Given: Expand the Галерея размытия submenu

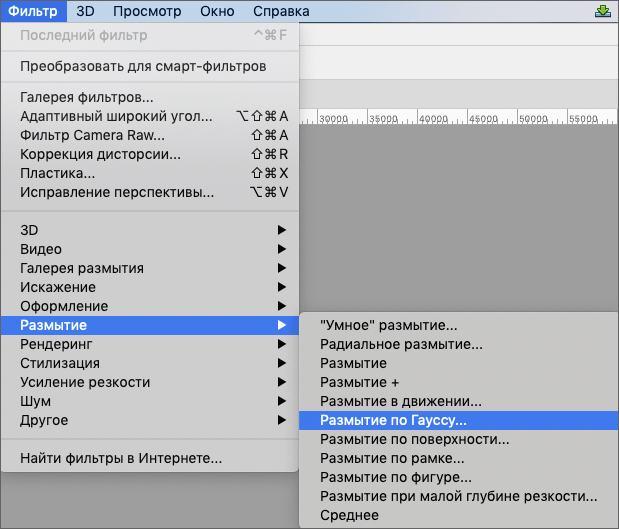Looking at the screenshot, I should coord(150,268).
